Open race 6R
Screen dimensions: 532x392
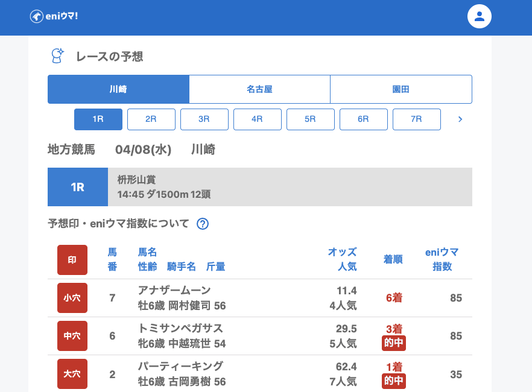coord(364,119)
